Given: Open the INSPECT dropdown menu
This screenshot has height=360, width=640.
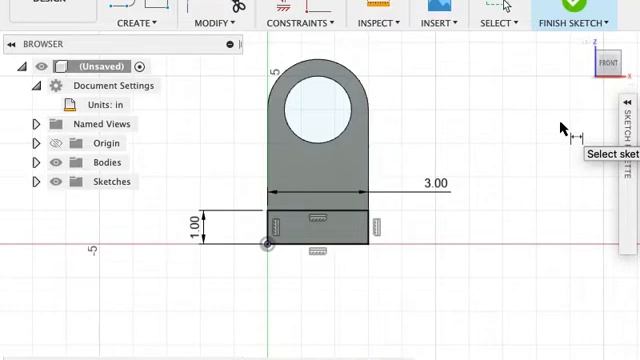Looking at the screenshot, I should tap(379, 23).
